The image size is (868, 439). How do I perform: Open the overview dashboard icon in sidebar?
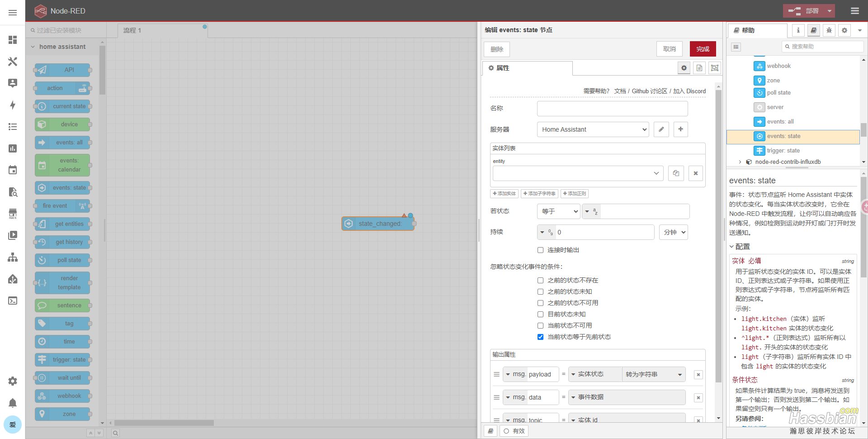click(13, 40)
